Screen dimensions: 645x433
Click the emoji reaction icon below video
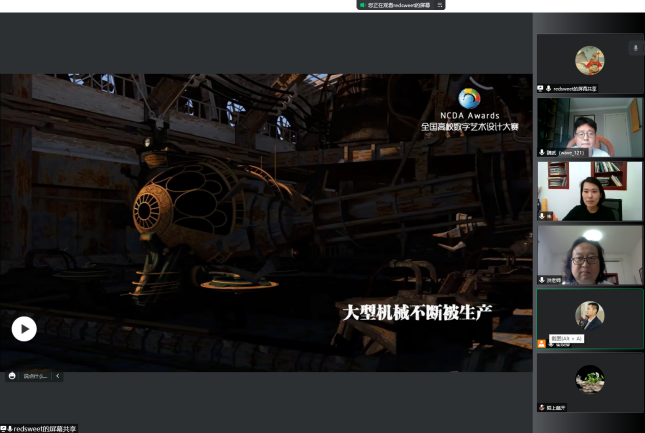point(12,376)
